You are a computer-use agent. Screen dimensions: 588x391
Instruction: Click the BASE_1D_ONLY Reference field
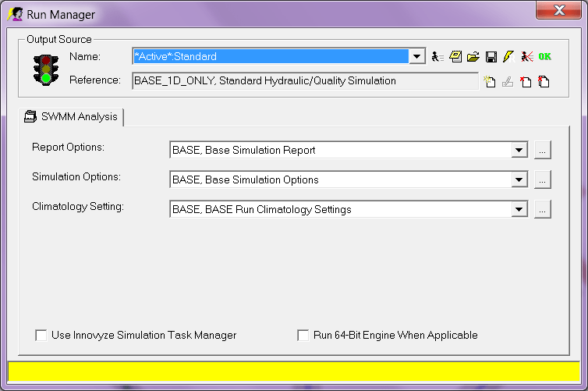click(305, 81)
